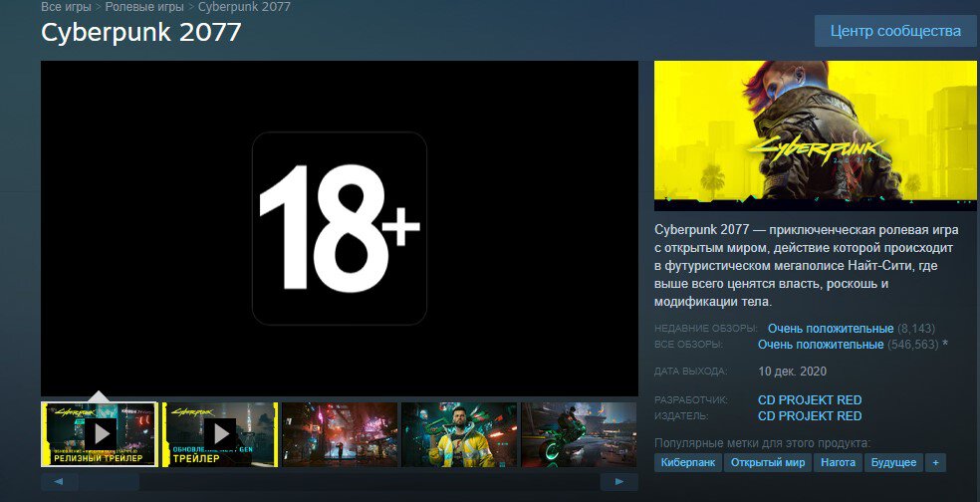
Task: Select the green motorcycle screenshot thumbnail
Action: pos(579,434)
